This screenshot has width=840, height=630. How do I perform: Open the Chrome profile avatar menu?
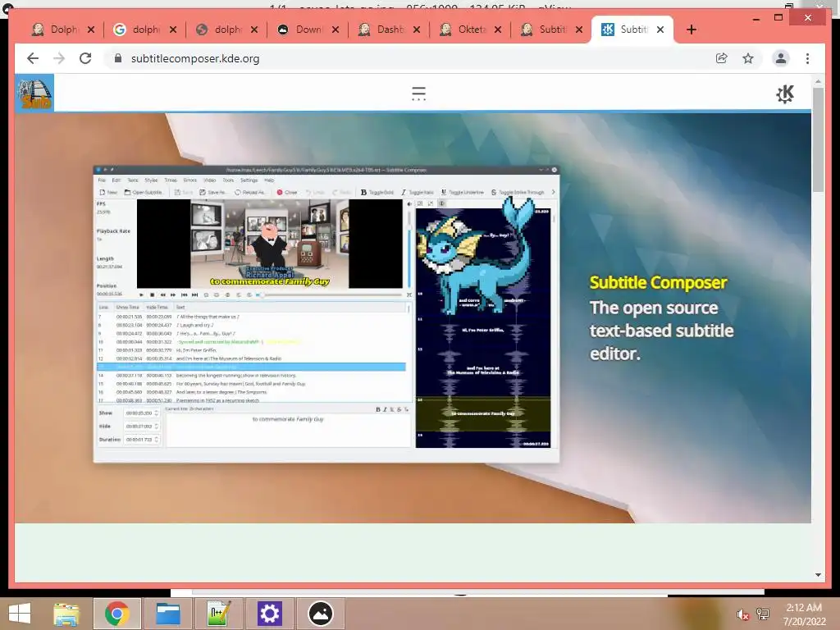tap(781, 58)
